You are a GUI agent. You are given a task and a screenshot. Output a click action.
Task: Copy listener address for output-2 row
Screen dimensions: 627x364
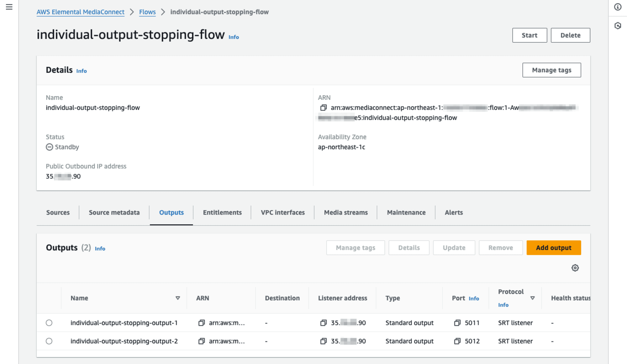323,341
